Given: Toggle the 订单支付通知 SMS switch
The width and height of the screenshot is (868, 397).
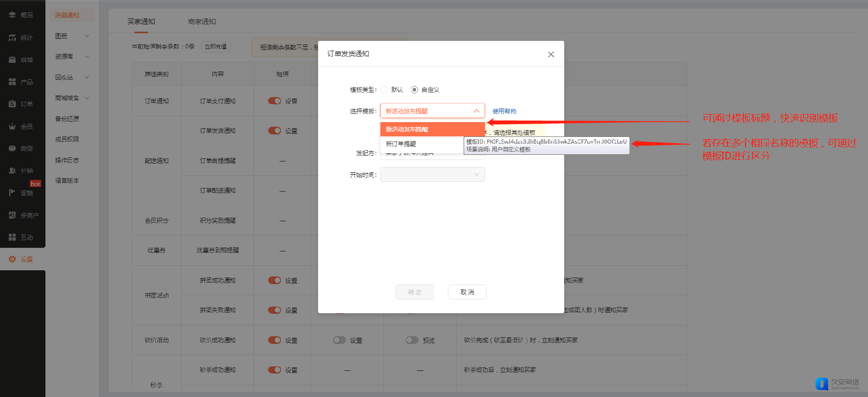Looking at the screenshot, I should (275, 101).
